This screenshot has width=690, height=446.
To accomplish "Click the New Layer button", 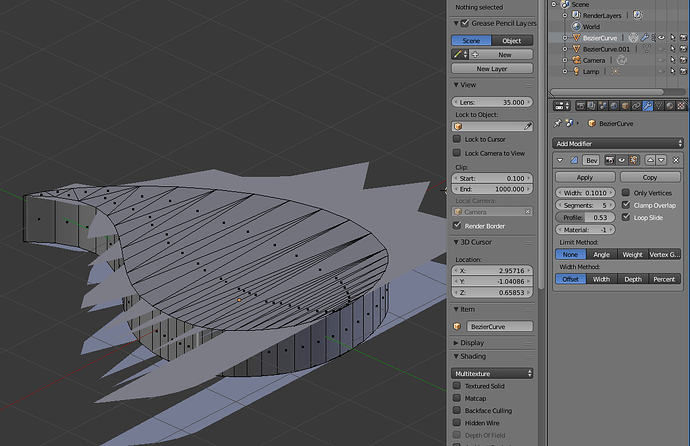I will point(492,69).
